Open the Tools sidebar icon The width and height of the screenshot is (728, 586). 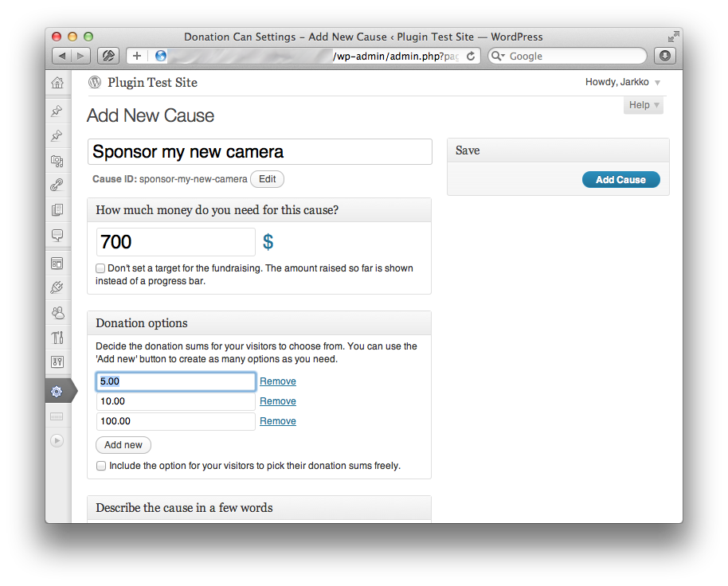[57, 338]
